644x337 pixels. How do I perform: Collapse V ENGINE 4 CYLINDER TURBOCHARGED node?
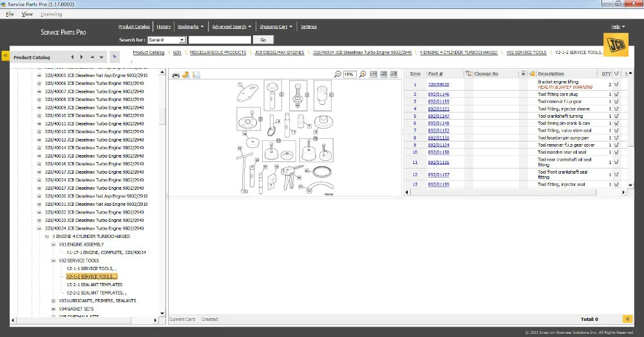(x=47, y=237)
